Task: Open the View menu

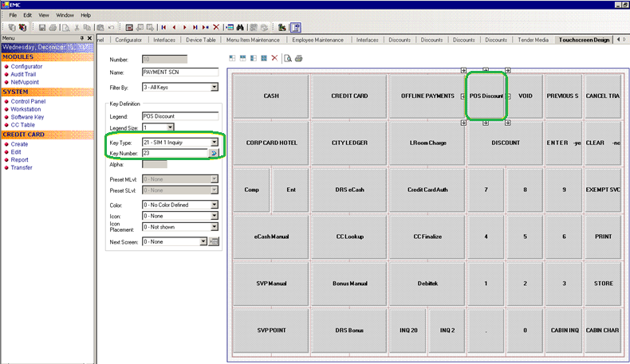Action: pyautogui.click(x=44, y=15)
